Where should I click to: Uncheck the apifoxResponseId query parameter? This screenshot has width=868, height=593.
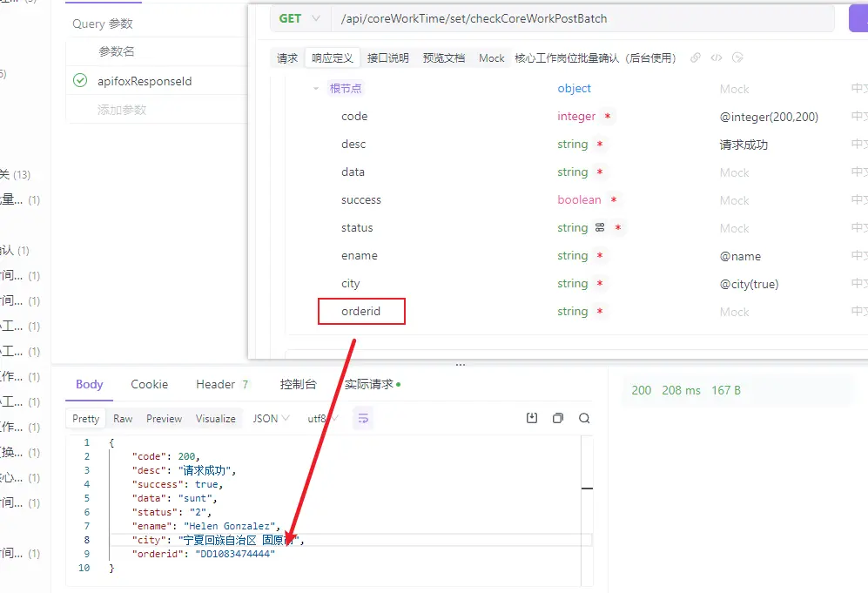pyautogui.click(x=80, y=81)
